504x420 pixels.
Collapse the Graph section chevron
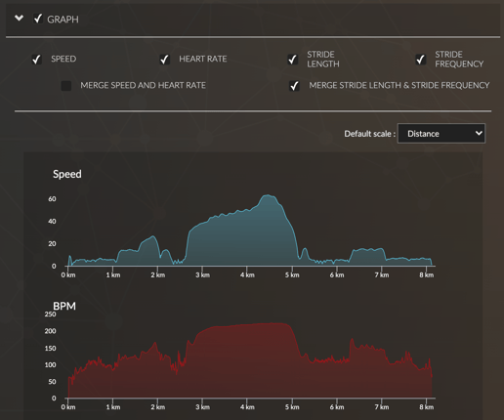coord(19,18)
